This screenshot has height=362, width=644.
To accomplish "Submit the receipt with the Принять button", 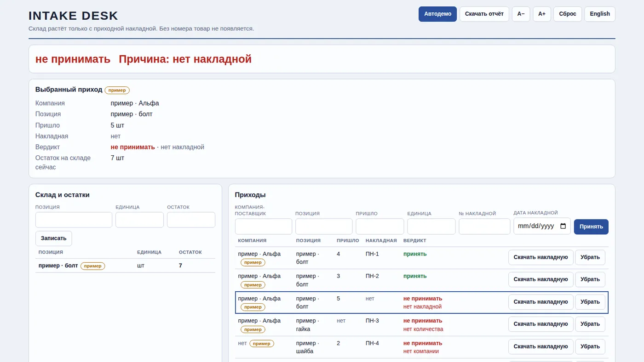I will 591,226.
